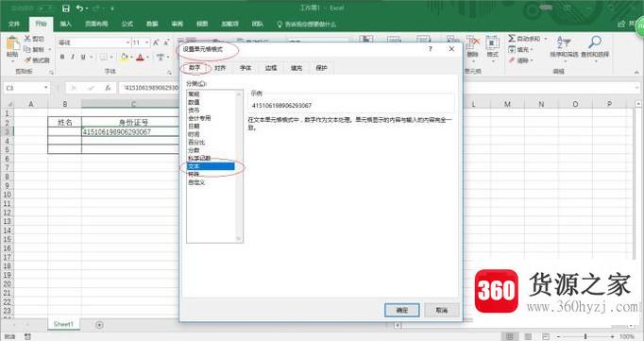Screen dimensions: 644x341
Task: Open the Protection (保护) dialog tab
Action: tap(322, 68)
